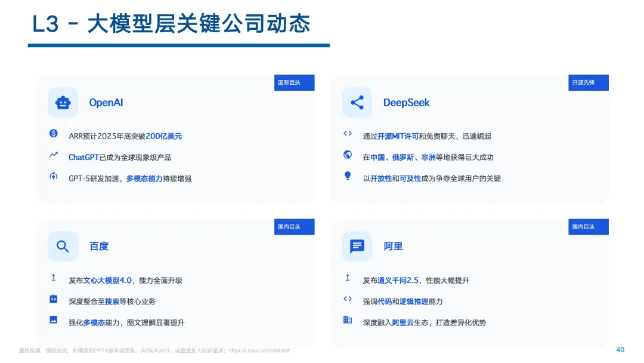The width and height of the screenshot is (644, 363).
Task: Click the chat message icon beside 阿里
Action: point(357,246)
